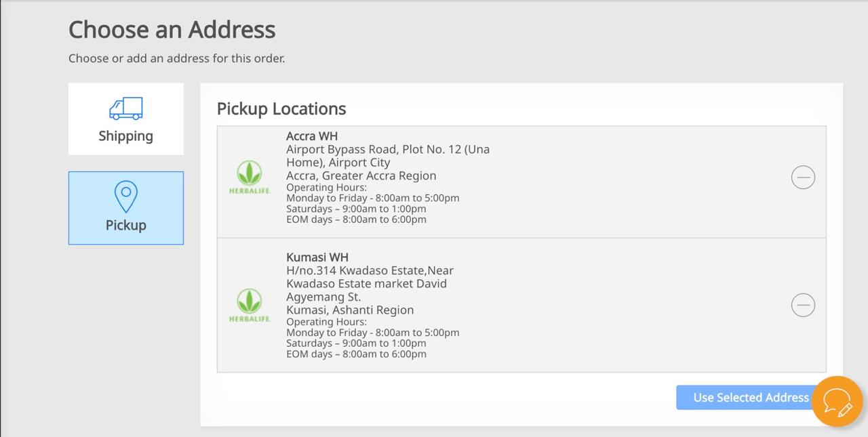Click the Pickup Locations heading
The width and height of the screenshot is (868, 437).
pyautogui.click(x=281, y=108)
